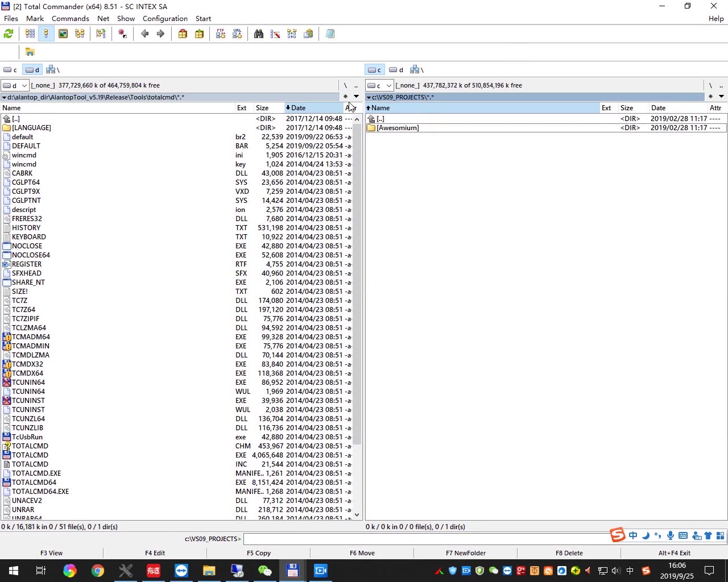Go back with the left arrow icon

point(144,34)
